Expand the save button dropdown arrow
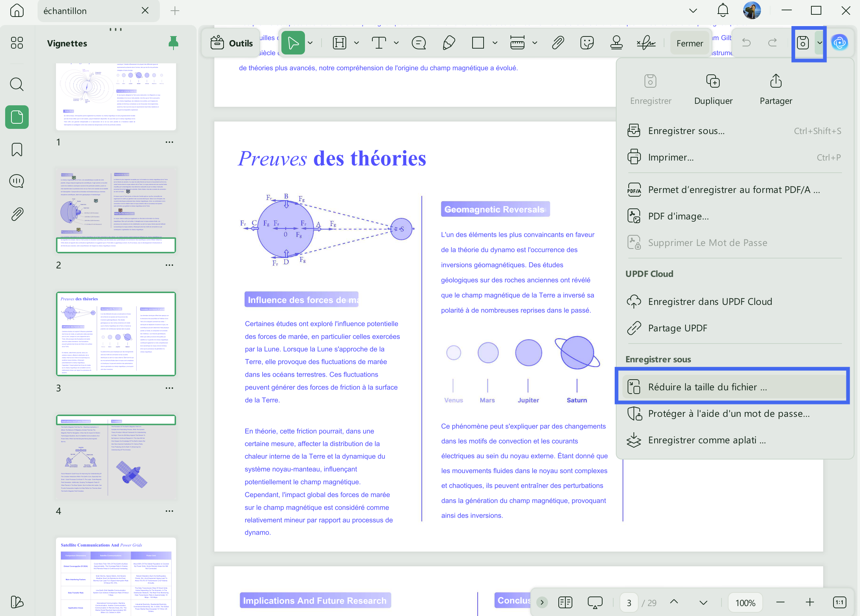Screen dimensions: 860x616 pyautogui.click(x=820, y=43)
